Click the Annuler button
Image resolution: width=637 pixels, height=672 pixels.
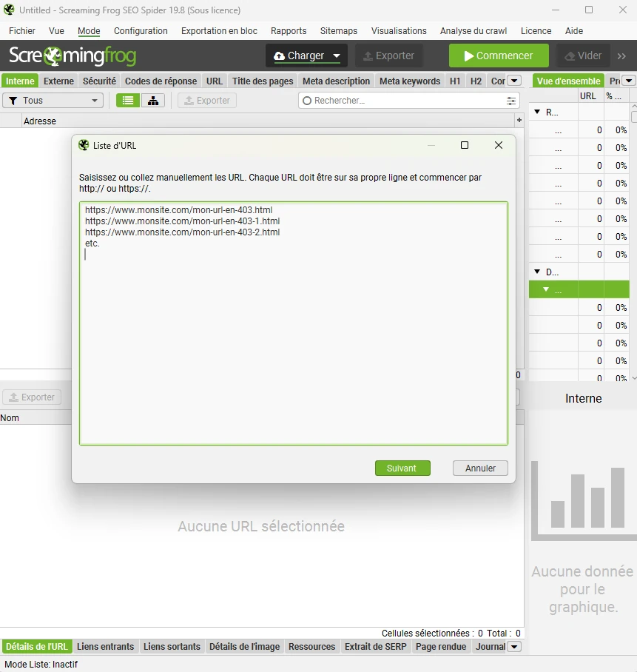(x=480, y=468)
